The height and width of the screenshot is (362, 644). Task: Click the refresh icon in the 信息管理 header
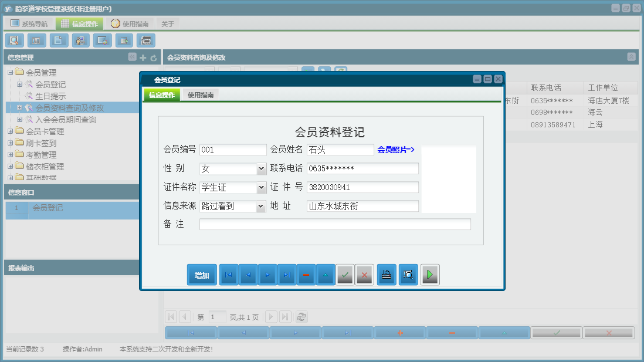tap(154, 57)
